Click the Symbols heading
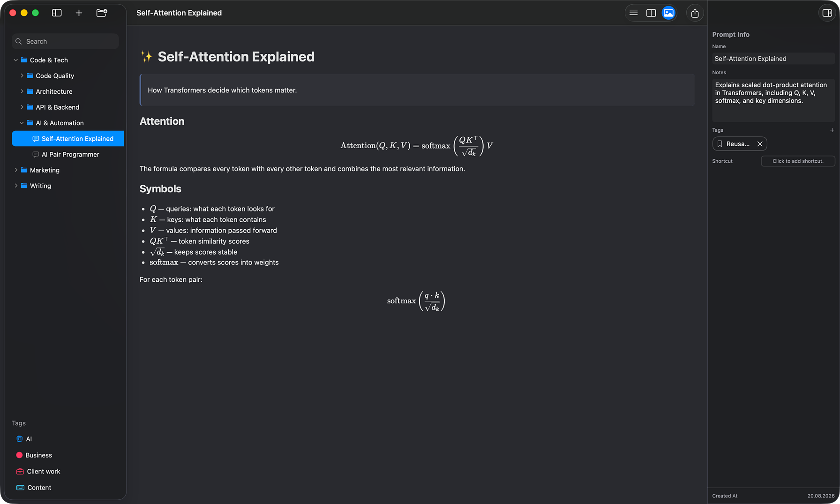840x504 pixels. click(160, 189)
